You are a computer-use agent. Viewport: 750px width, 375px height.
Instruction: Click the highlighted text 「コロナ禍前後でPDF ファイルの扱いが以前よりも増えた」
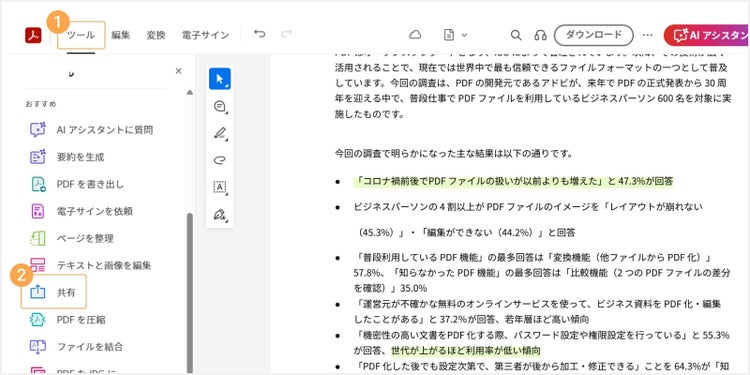(x=480, y=181)
